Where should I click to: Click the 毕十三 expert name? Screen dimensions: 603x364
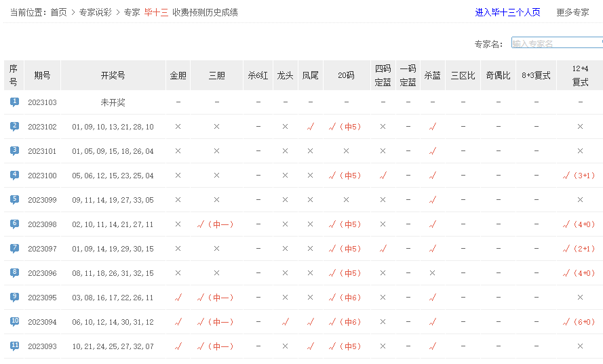pyautogui.click(x=156, y=12)
